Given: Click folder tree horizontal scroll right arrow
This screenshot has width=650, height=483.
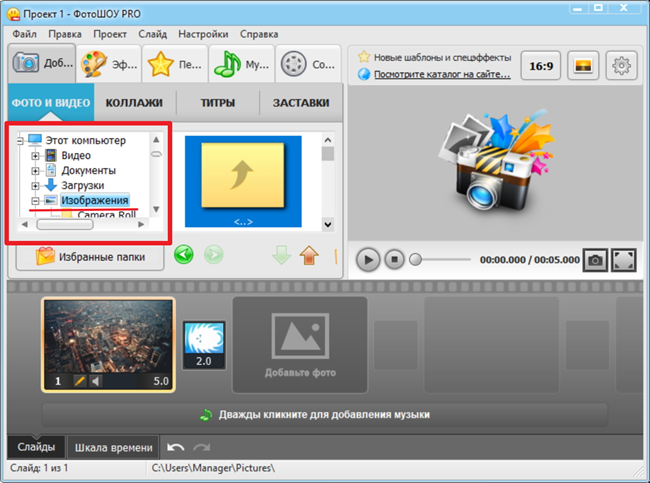Looking at the screenshot, I should [x=141, y=224].
